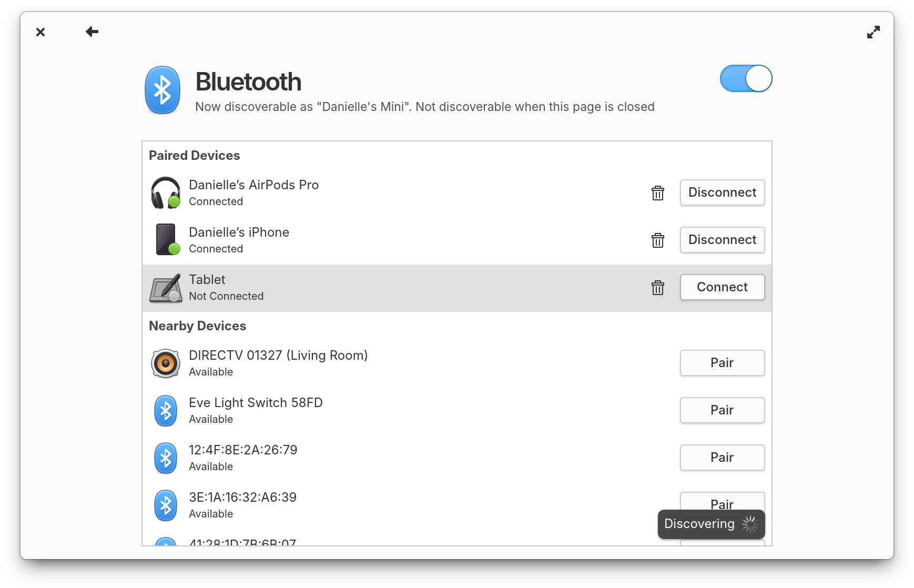This screenshot has width=914, height=588.
Task: Click the Discovering spinner indicator
Action: click(750, 524)
